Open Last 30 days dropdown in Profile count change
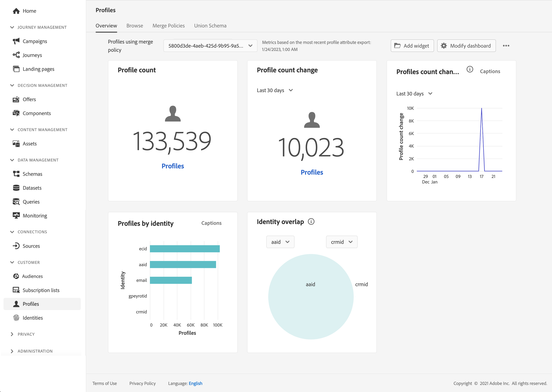Screen dimensions: 552x392 click(275, 90)
